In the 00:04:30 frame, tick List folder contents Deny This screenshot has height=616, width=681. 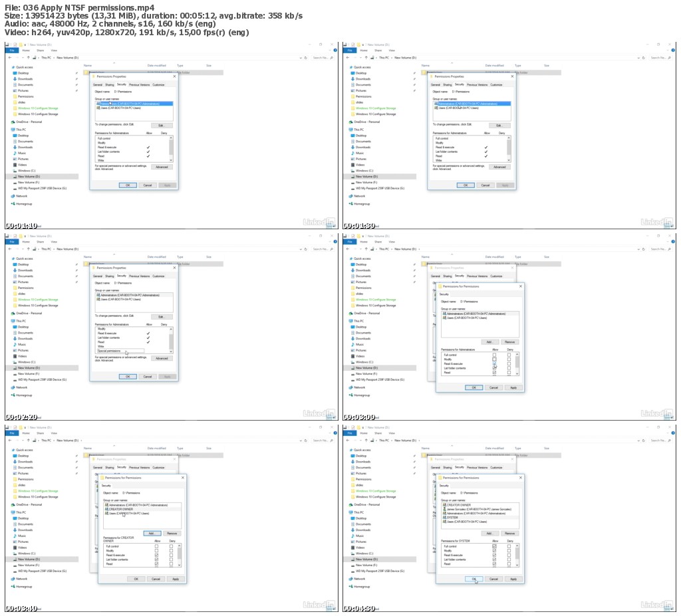click(509, 560)
